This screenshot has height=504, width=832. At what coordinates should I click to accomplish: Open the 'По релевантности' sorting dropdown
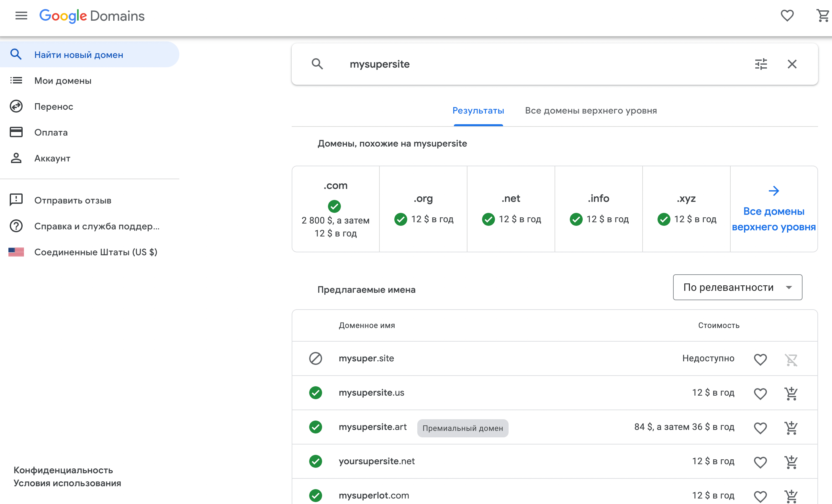point(737,287)
